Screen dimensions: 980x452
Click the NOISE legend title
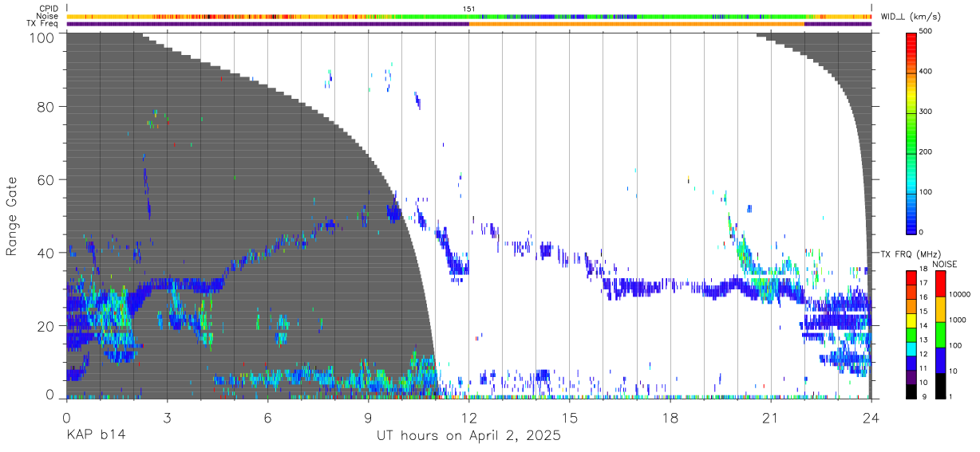(946, 263)
